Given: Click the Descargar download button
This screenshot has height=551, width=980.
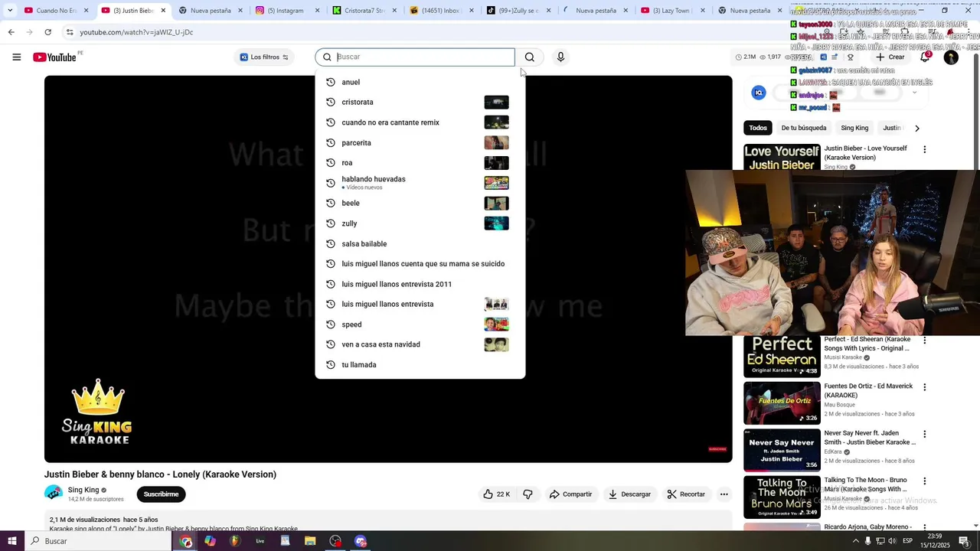Looking at the screenshot, I should click(629, 494).
